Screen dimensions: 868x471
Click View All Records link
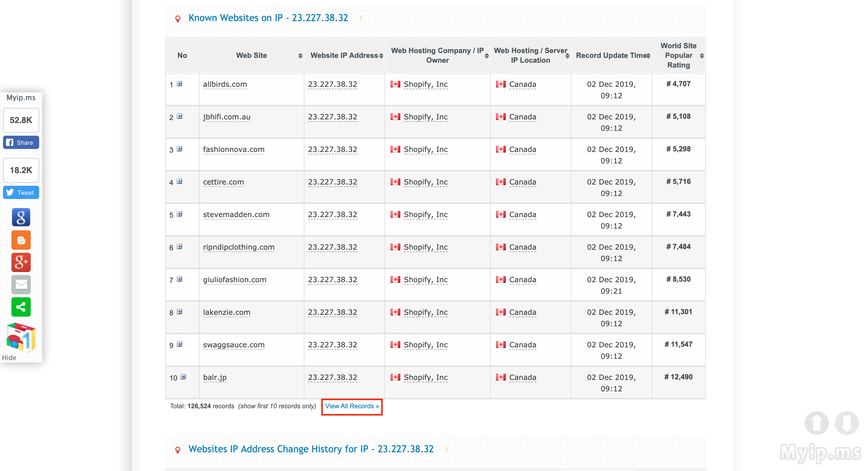pyautogui.click(x=352, y=406)
